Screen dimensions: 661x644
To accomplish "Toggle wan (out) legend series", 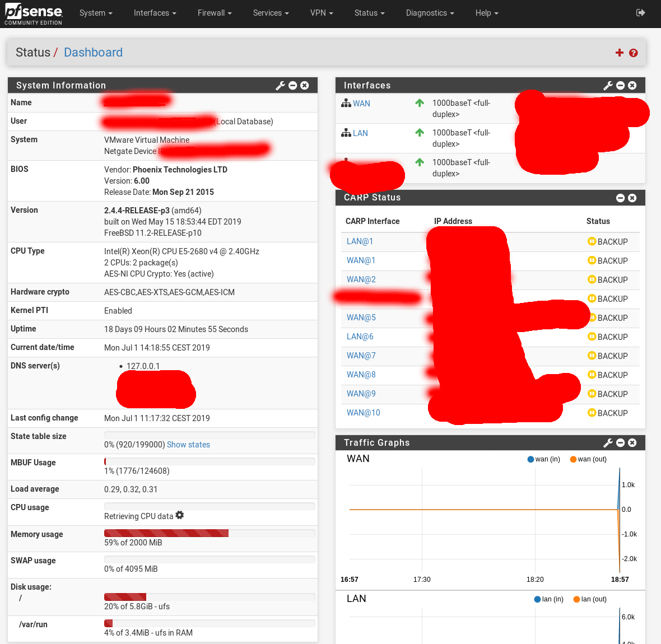I will 588,459.
